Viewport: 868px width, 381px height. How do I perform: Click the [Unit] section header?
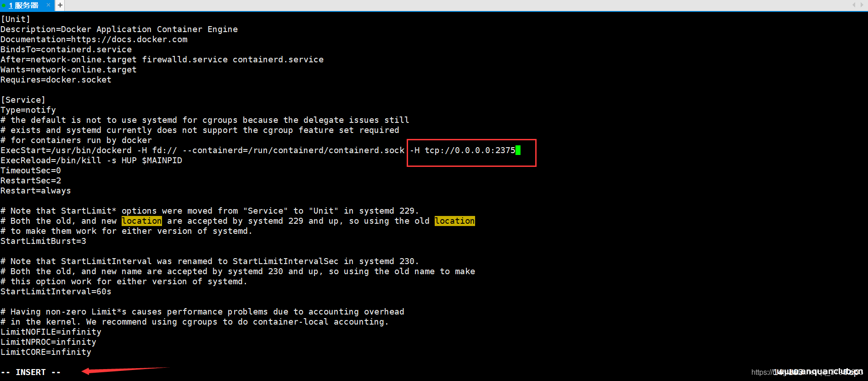pyautogui.click(x=16, y=19)
